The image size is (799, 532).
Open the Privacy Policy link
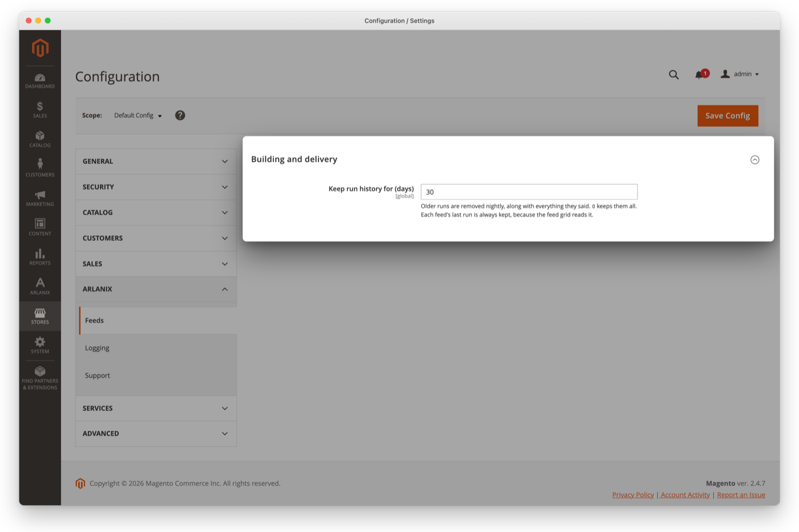[633, 495]
